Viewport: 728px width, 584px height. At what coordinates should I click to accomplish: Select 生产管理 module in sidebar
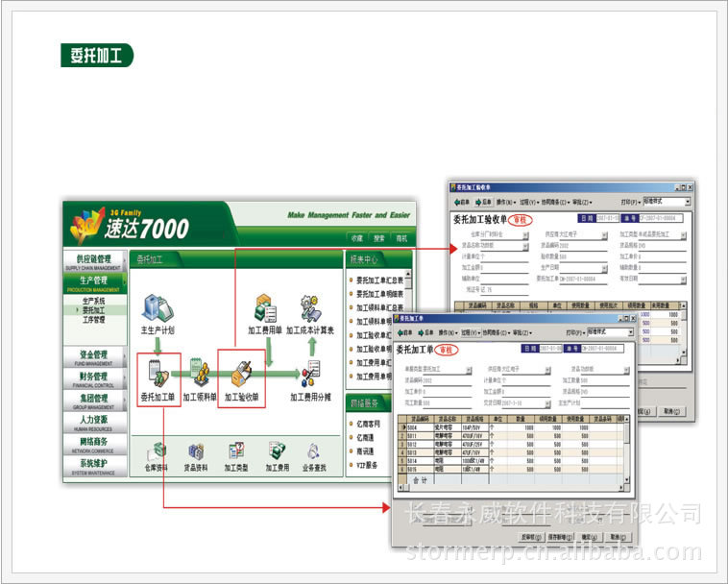point(94,283)
